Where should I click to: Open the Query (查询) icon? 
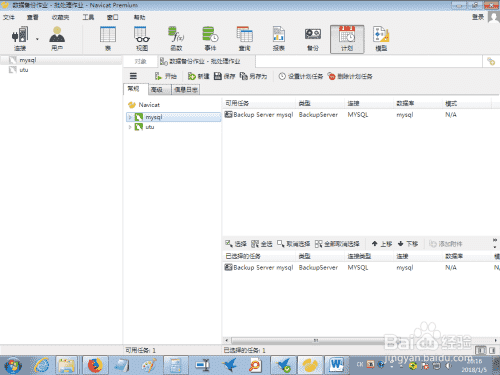244,39
